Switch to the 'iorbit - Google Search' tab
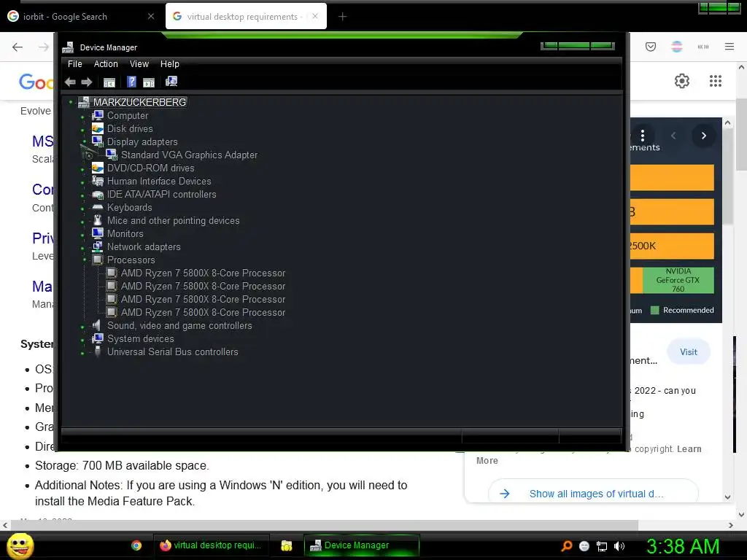This screenshot has width=747, height=560. coord(81,17)
